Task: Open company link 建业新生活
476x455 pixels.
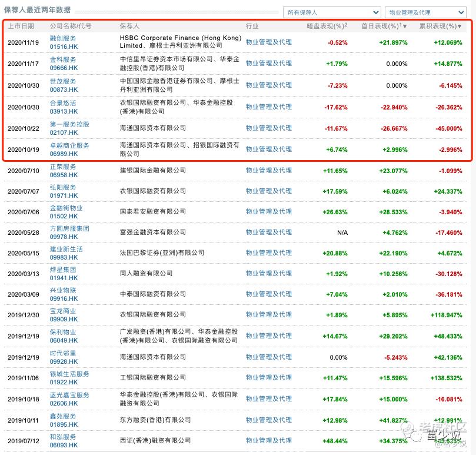Action: point(66,250)
